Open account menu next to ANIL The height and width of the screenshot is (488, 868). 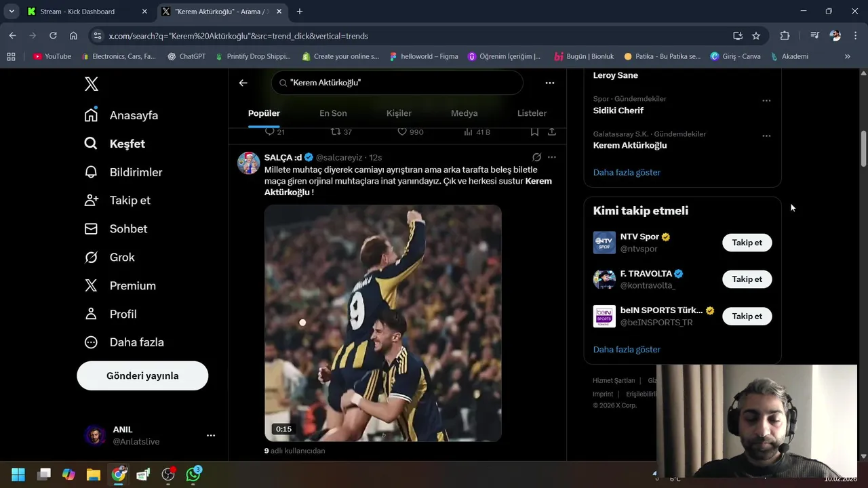click(211, 435)
